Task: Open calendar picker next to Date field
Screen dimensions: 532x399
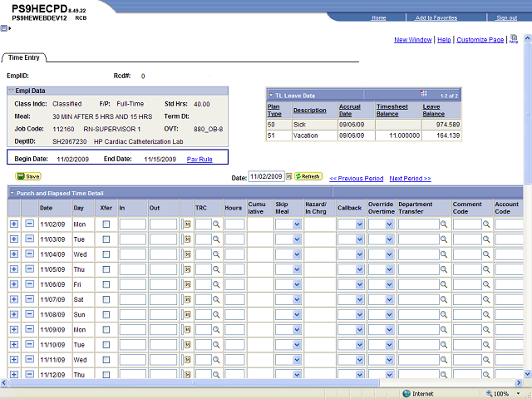Action: [288, 176]
